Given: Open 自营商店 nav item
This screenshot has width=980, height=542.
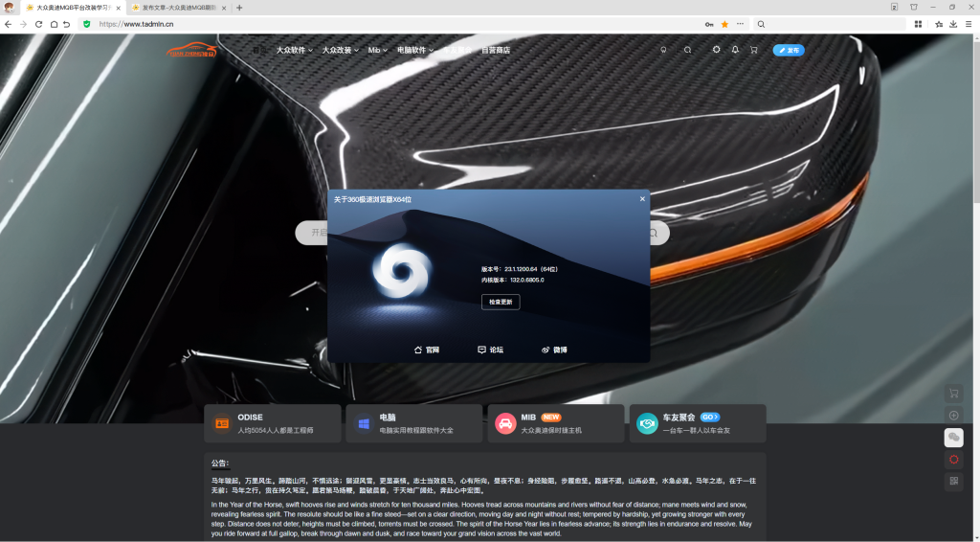Looking at the screenshot, I should pyautogui.click(x=496, y=50).
